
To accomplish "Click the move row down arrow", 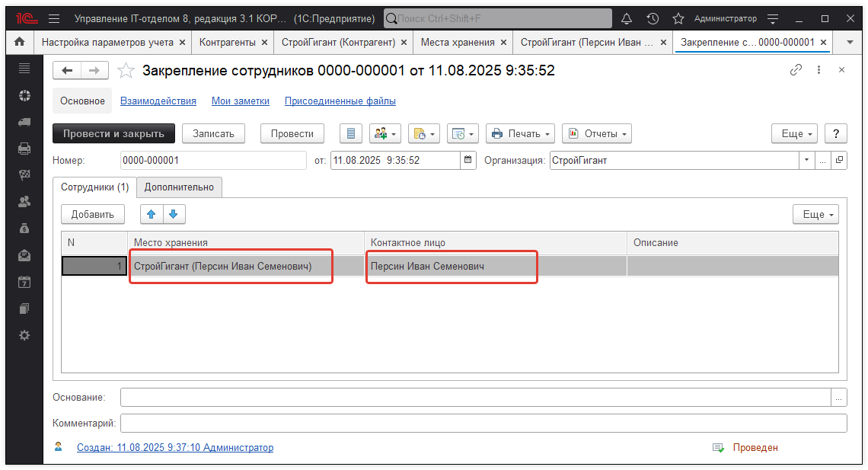I will tap(173, 214).
